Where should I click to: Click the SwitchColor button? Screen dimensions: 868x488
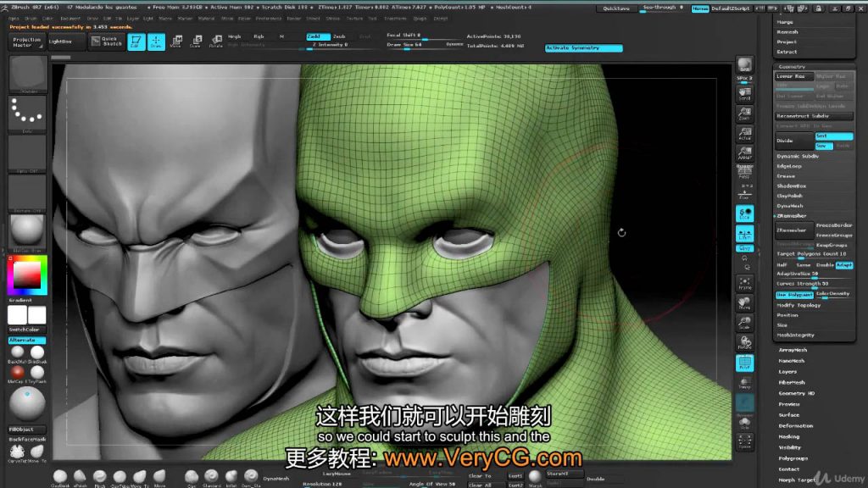26,330
